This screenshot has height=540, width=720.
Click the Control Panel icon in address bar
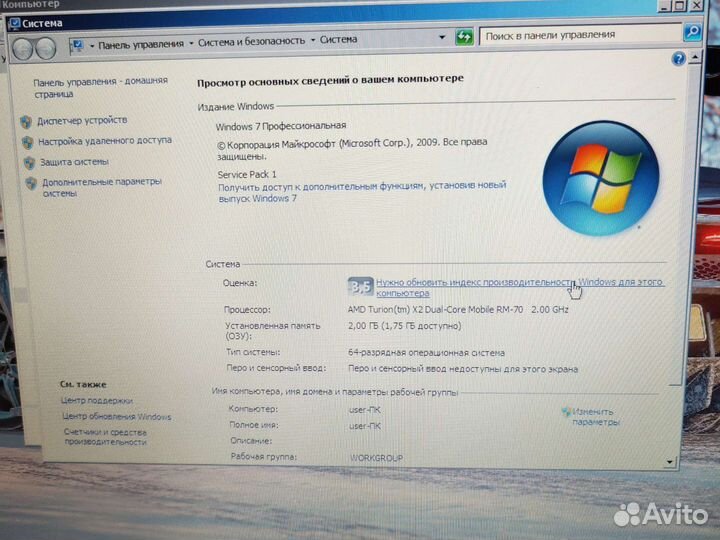pos(77,45)
